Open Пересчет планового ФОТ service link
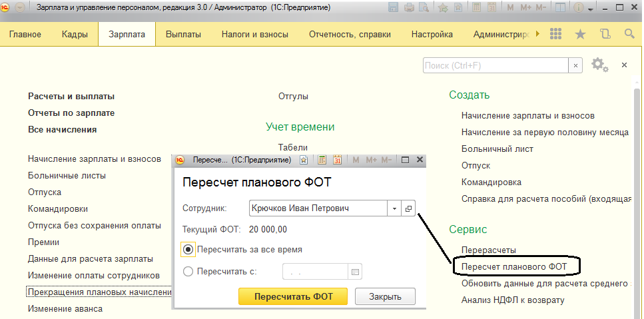This screenshot has width=644, height=319. (514, 266)
